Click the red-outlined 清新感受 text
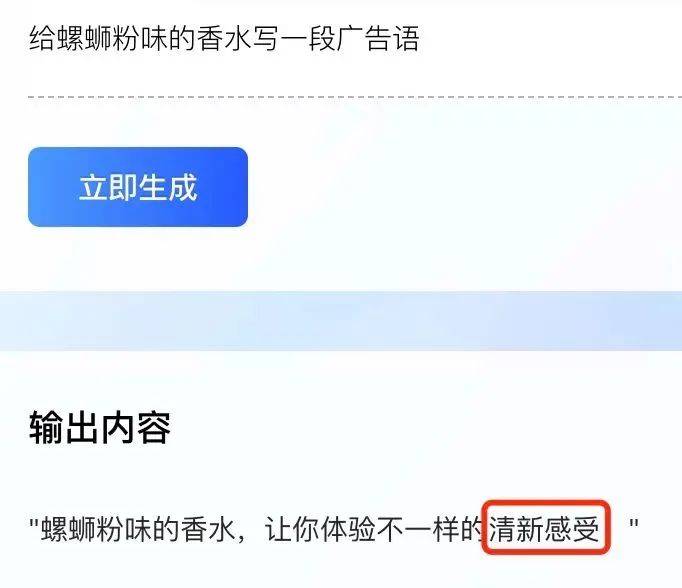This screenshot has height=588, width=682. pyautogui.click(x=545, y=528)
